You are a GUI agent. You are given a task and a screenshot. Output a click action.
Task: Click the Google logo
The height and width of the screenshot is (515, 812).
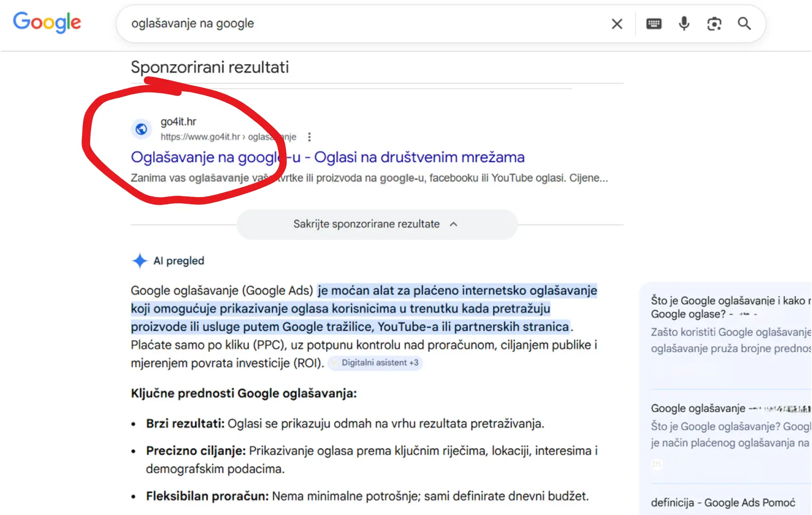click(x=47, y=23)
